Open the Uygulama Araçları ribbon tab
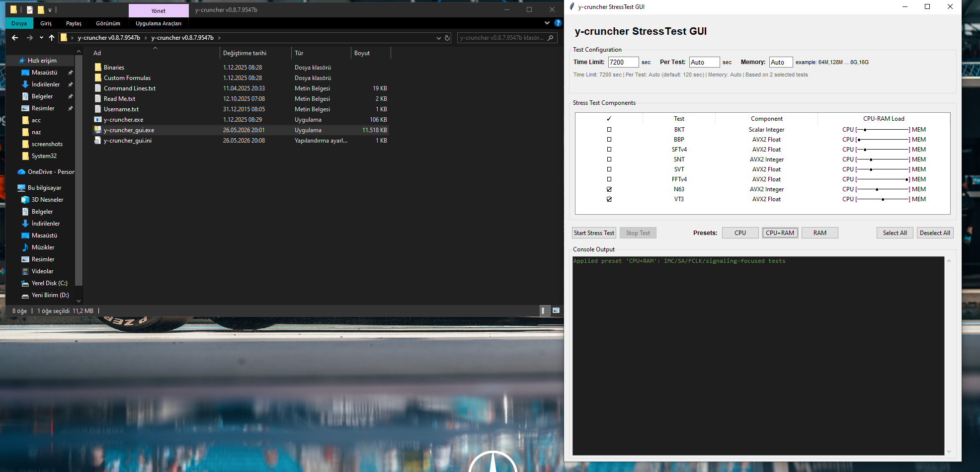The image size is (980, 472). coord(159,23)
